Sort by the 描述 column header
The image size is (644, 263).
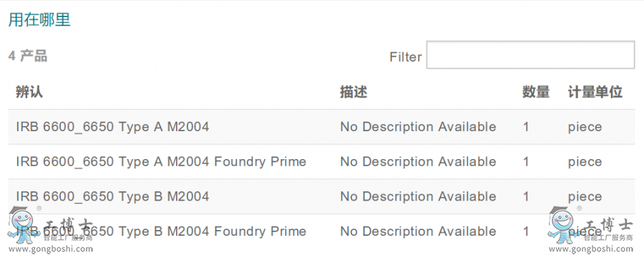[x=353, y=92]
